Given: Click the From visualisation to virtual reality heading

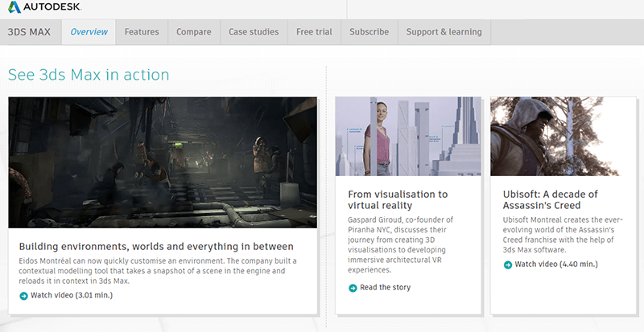Looking at the screenshot, I should (398, 200).
